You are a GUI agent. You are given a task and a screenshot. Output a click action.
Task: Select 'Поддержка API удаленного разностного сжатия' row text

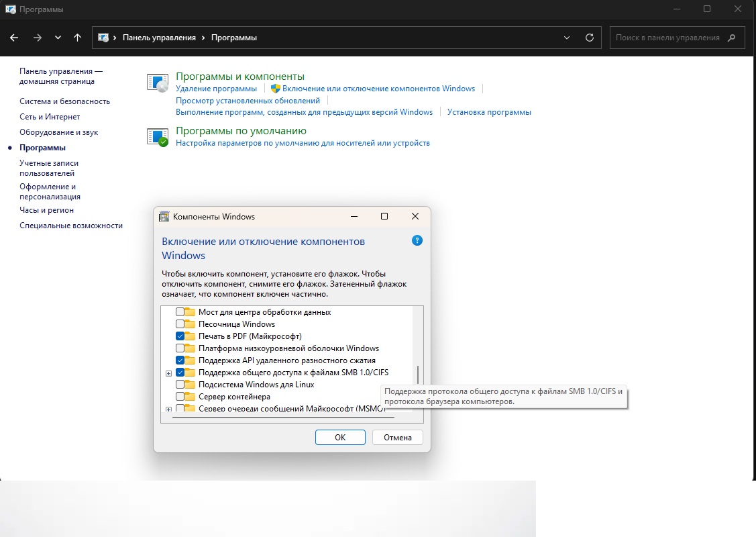click(x=287, y=360)
